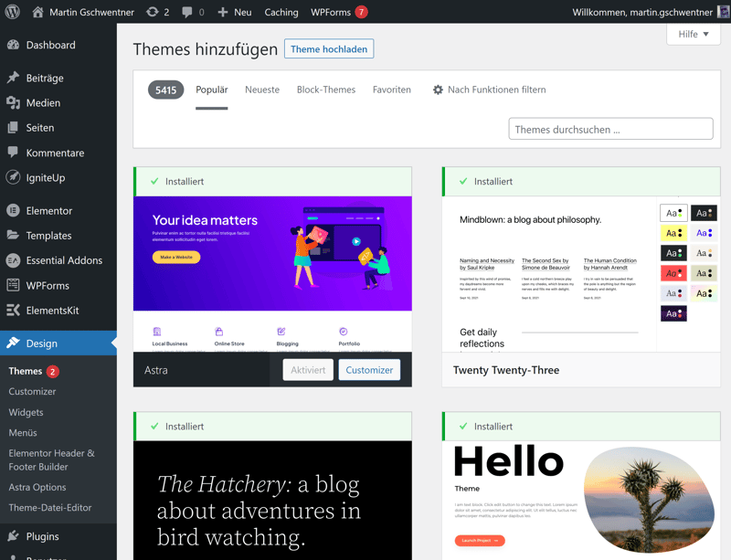
Task: Open Neu menu in admin bar
Action: click(x=242, y=12)
